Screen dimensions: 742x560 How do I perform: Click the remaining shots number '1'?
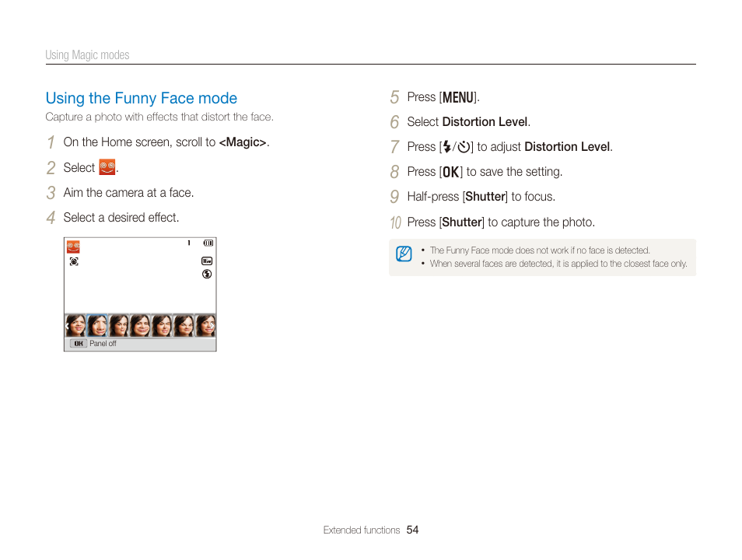189,243
